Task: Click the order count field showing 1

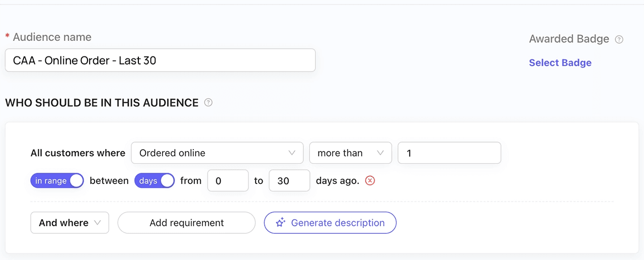Action: click(x=449, y=153)
